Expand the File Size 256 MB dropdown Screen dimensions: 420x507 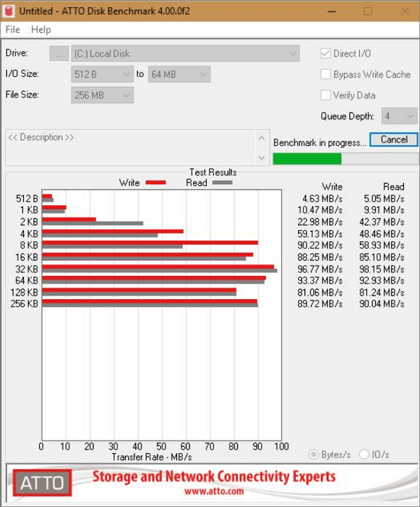[102, 95]
